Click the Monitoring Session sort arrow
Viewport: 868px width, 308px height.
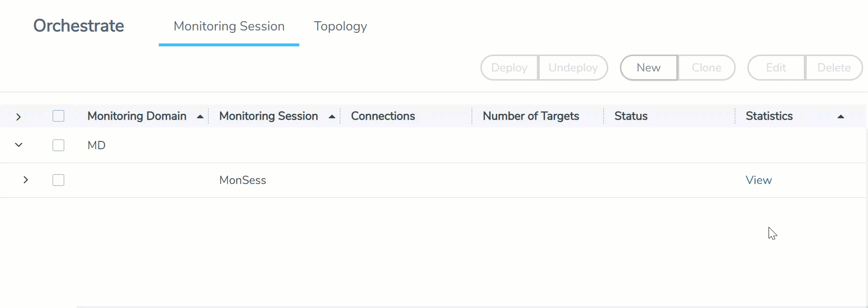point(332,116)
